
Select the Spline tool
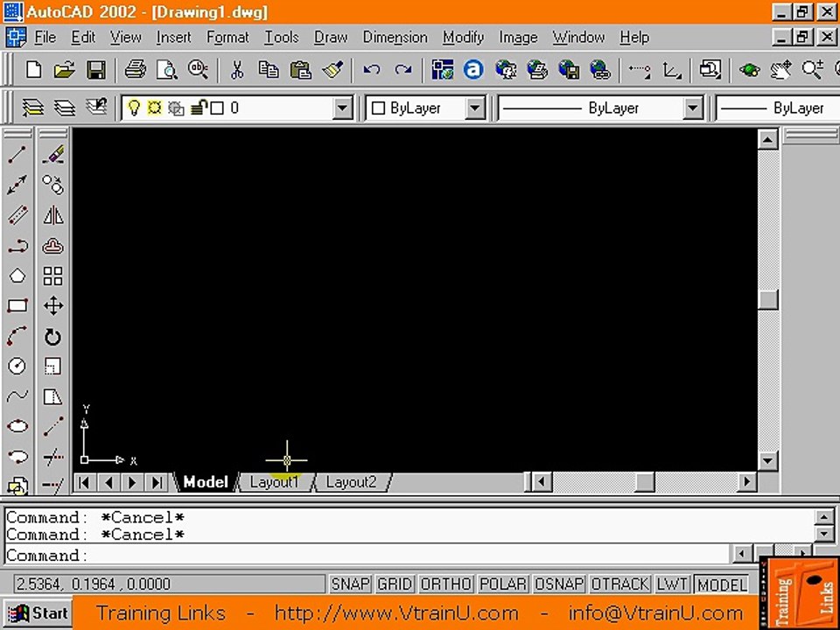pyautogui.click(x=17, y=396)
